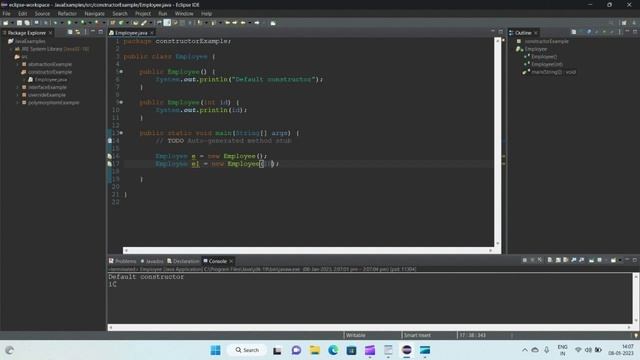
Task: Expand the interfaceExample package
Action: pyautogui.click(x=18, y=87)
